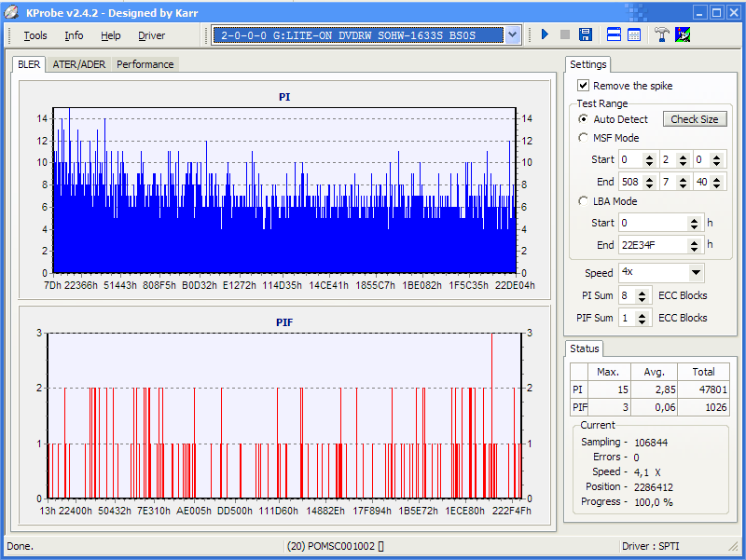Click the Sampling value 106844

(650, 443)
